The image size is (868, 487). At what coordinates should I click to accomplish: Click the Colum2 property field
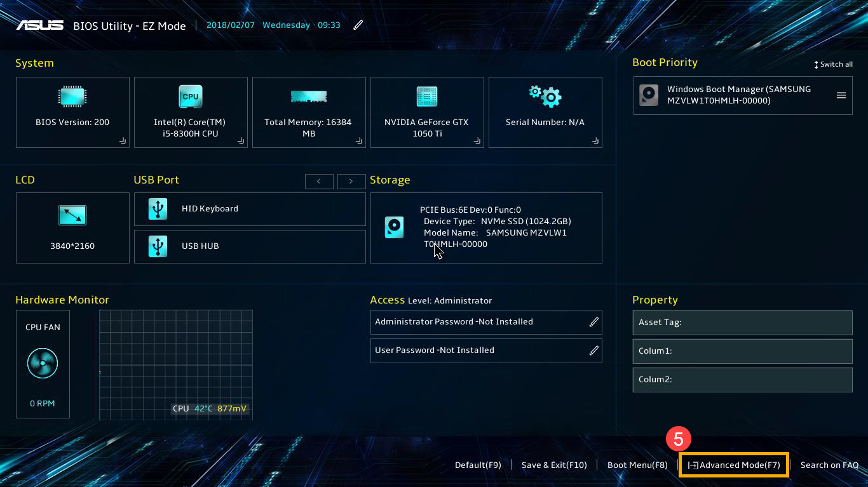[x=742, y=380]
